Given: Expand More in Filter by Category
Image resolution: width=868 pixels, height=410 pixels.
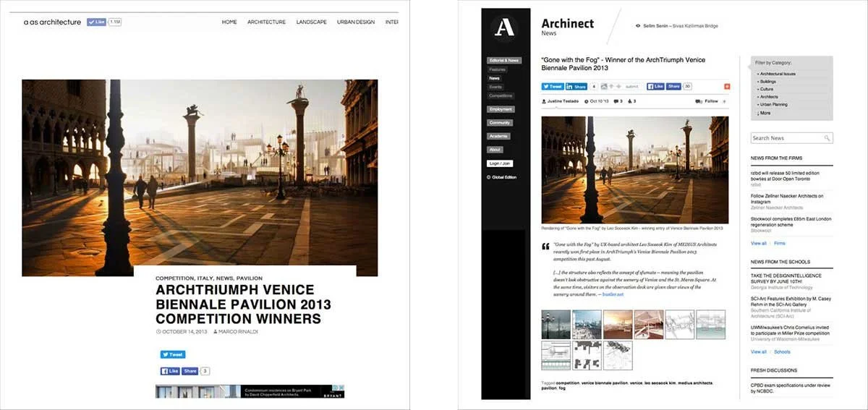Looking at the screenshot, I should [x=763, y=113].
